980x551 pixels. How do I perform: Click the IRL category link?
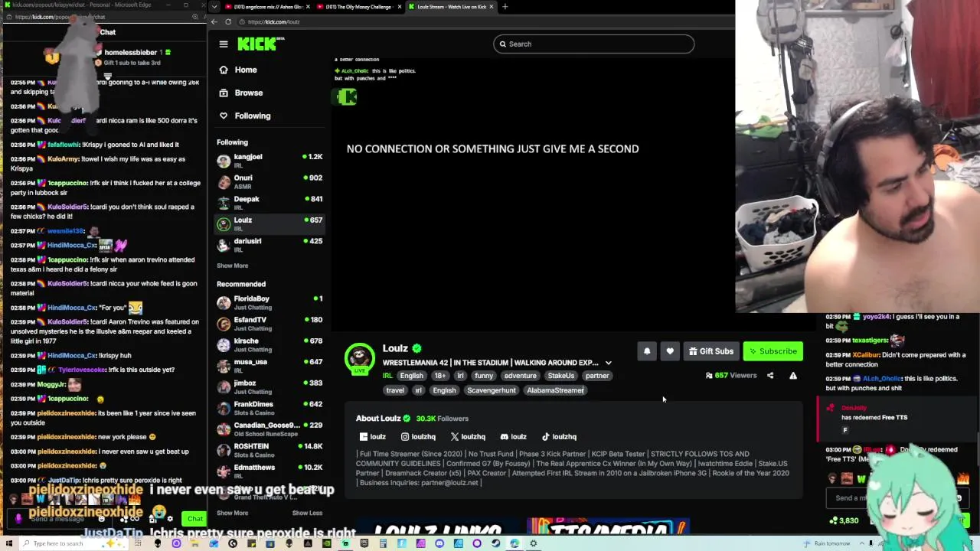pyautogui.click(x=387, y=376)
